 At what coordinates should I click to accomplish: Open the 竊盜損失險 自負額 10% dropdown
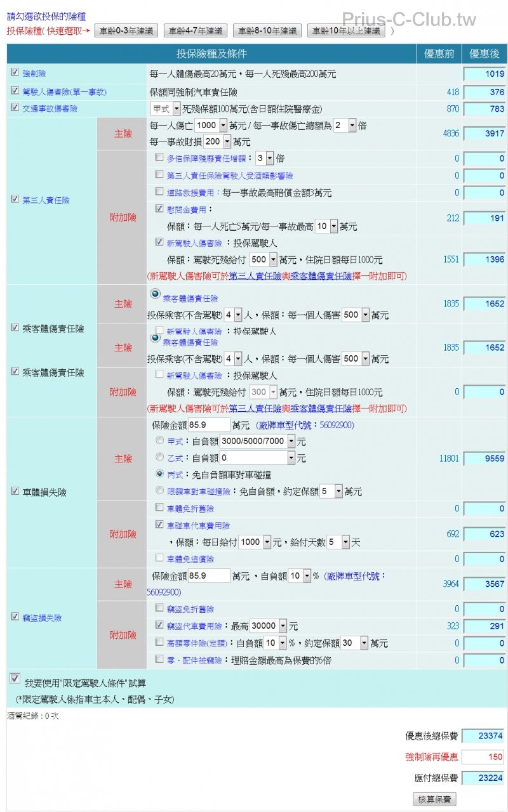coord(300,576)
